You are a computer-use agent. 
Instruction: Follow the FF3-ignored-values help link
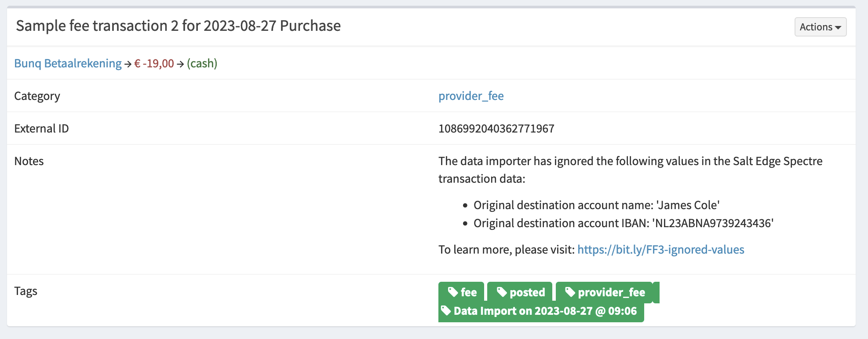point(661,249)
